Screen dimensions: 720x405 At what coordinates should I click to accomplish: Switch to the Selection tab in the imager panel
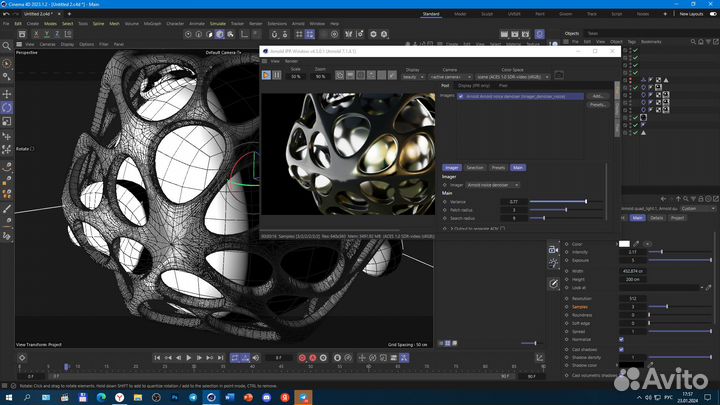475,168
